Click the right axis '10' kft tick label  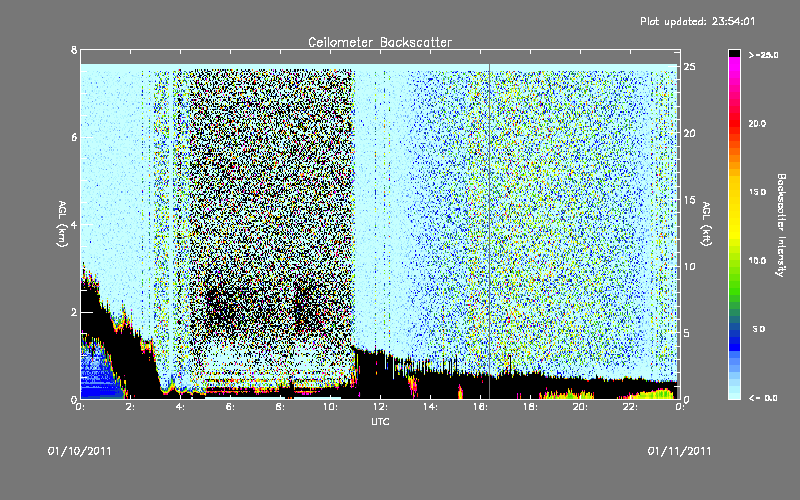pos(689,266)
